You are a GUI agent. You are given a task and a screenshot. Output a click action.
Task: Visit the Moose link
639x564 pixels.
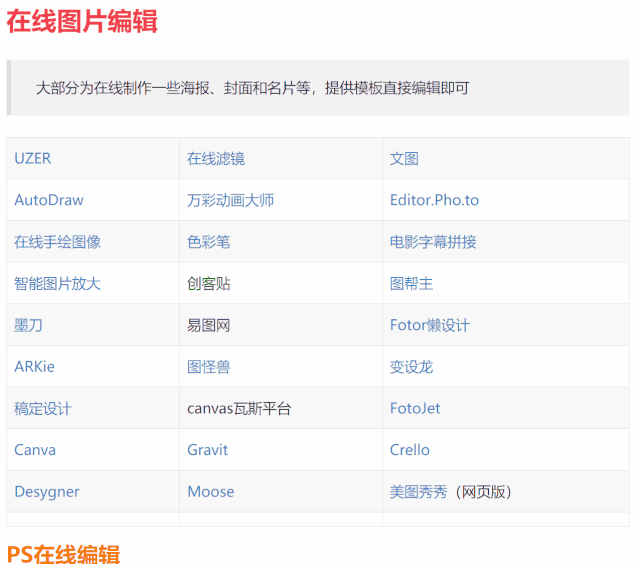[211, 492]
